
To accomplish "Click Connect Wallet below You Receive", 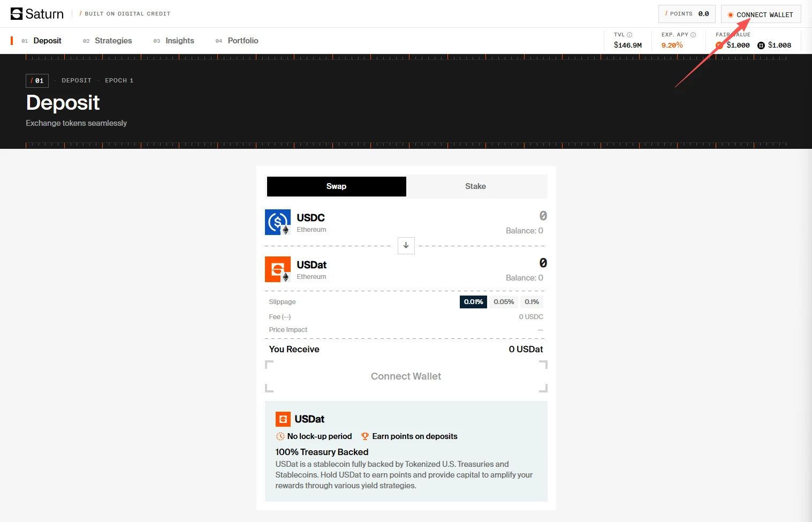I will pyautogui.click(x=406, y=376).
